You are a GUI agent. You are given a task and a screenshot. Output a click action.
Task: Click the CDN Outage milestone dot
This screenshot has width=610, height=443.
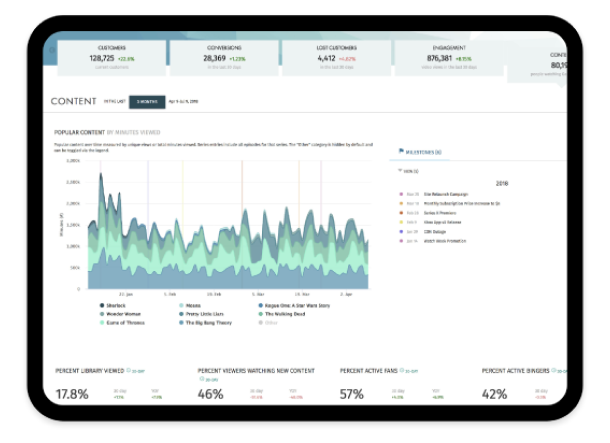401,231
